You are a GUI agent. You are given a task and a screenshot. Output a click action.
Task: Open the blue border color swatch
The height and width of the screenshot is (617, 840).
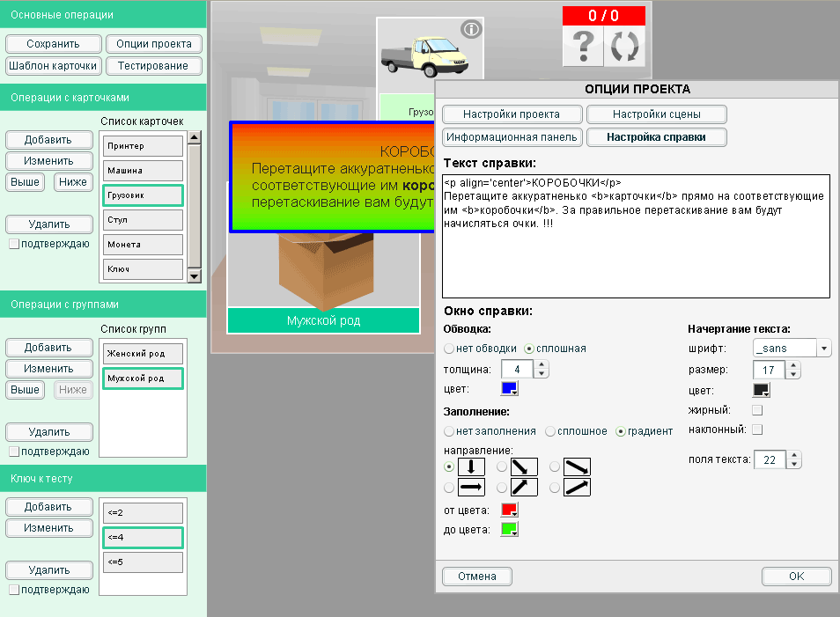pos(510,388)
